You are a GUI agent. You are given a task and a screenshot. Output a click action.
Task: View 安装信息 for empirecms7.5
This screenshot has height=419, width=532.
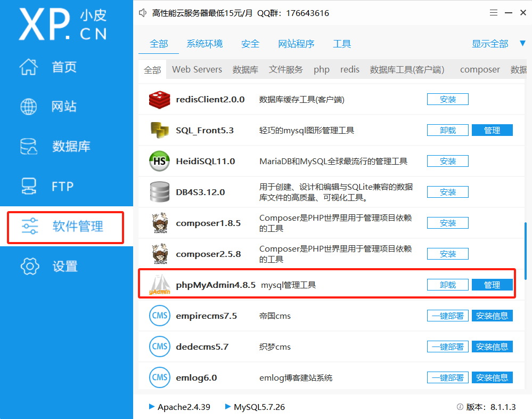492,316
